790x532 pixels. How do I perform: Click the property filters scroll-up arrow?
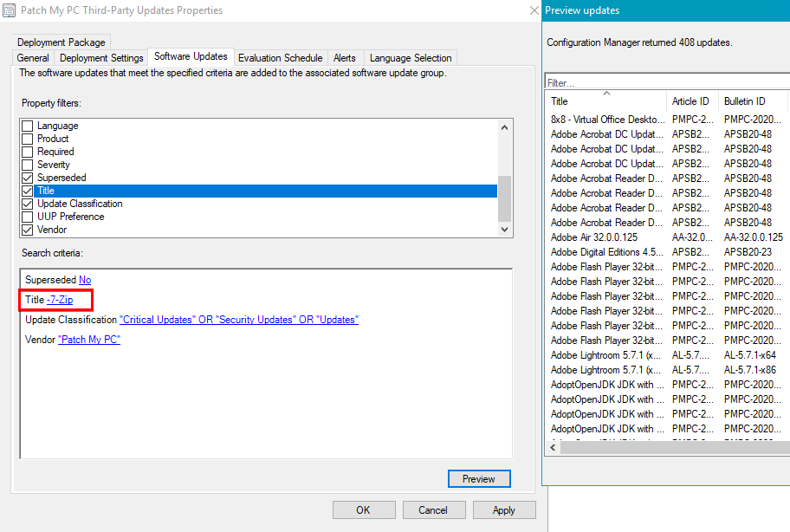[x=504, y=127]
